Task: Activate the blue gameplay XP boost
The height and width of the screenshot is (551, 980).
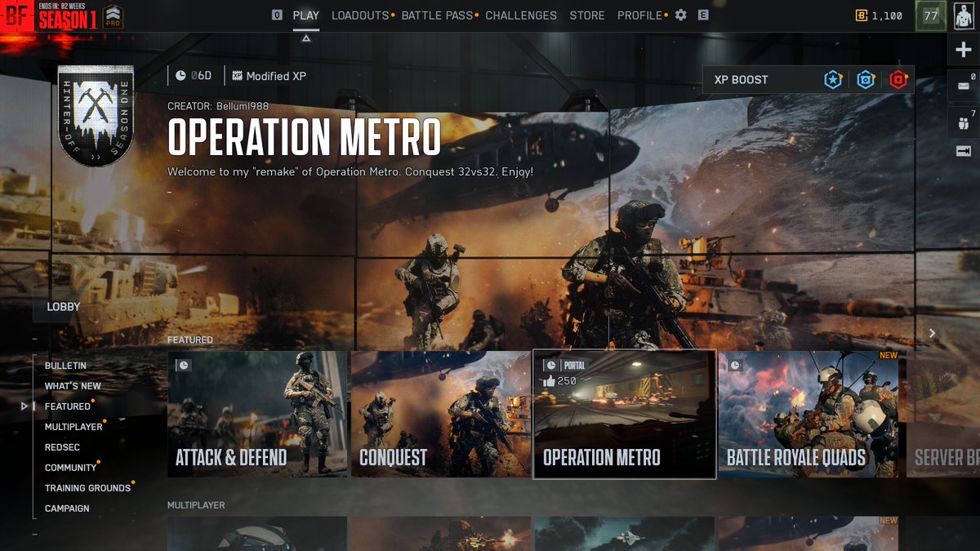Action: (x=866, y=80)
